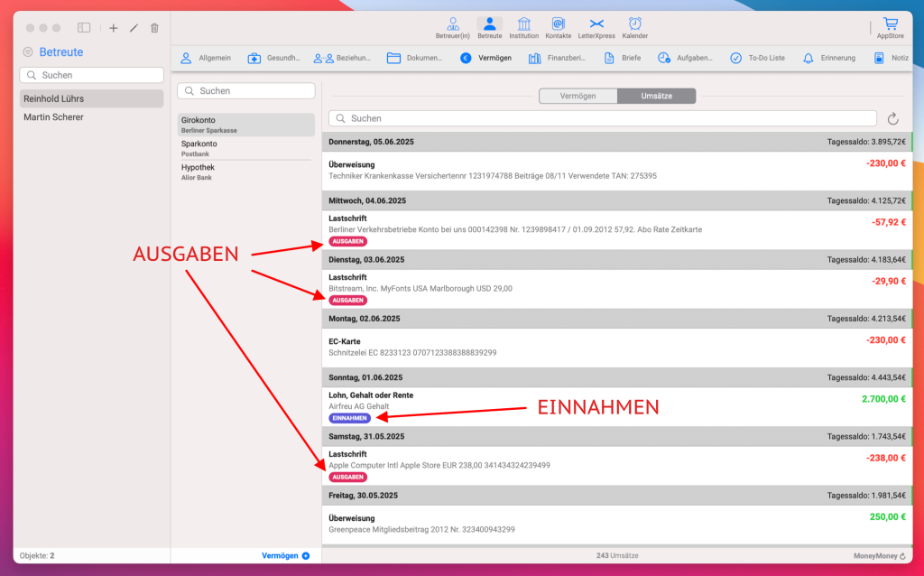Click the -238,00 € amount
This screenshot has height=576, width=924.
(886, 458)
